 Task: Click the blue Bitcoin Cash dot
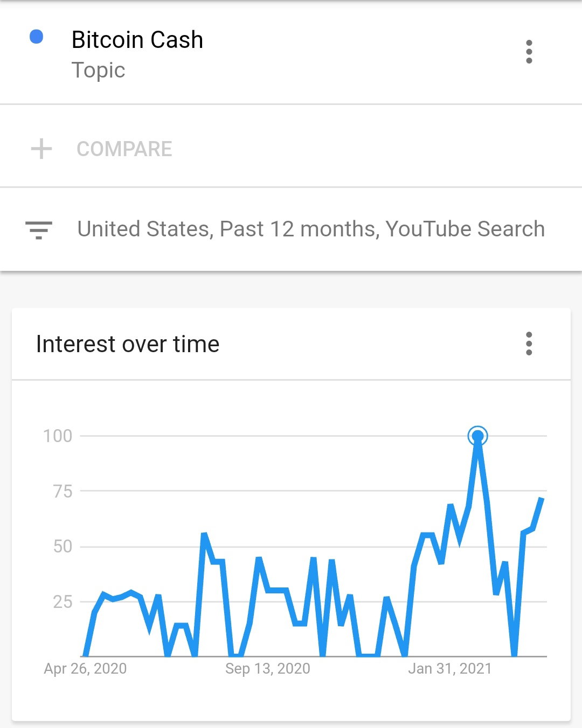(x=36, y=37)
